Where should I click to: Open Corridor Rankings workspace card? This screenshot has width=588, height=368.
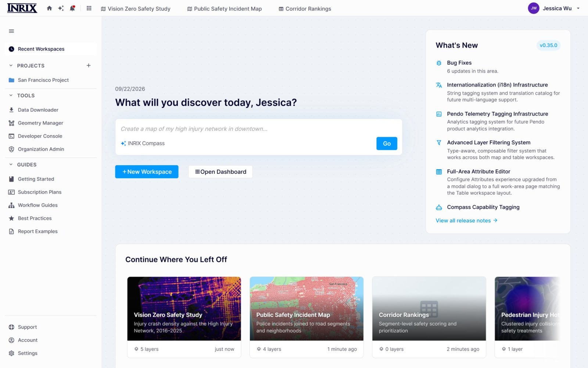click(429, 317)
